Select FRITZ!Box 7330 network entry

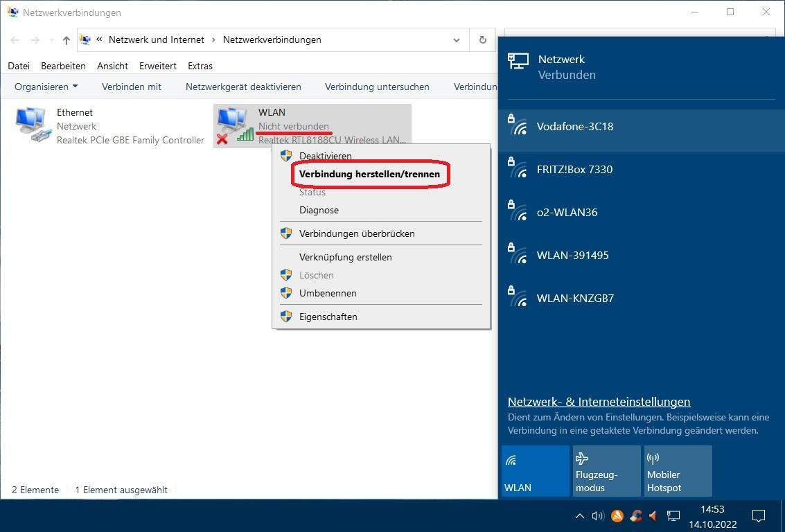574,170
